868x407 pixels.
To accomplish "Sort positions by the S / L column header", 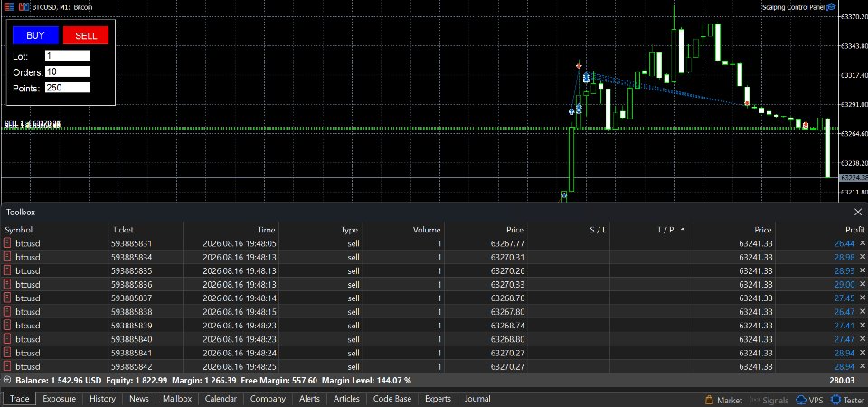I will pos(598,230).
